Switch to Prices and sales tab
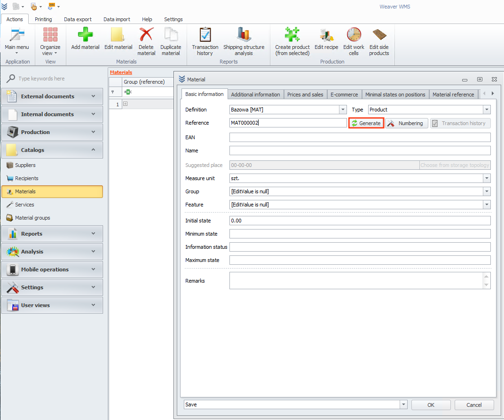This screenshot has width=504, height=420. 305,95
